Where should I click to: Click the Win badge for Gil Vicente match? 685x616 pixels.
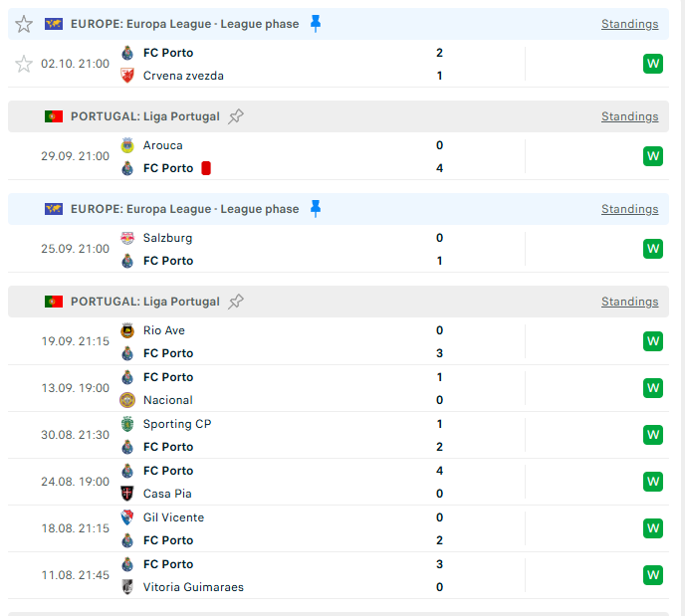(653, 528)
